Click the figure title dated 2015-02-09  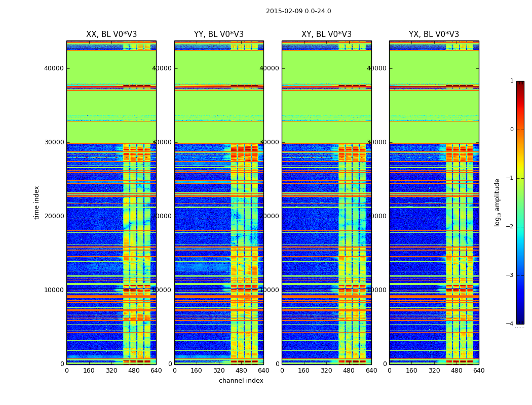pyautogui.click(x=298, y=11)
